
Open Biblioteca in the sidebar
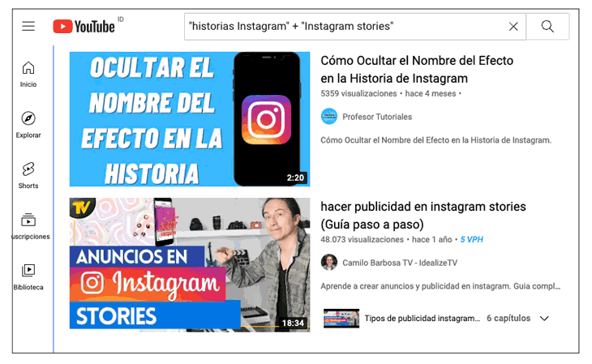(28, 277)
